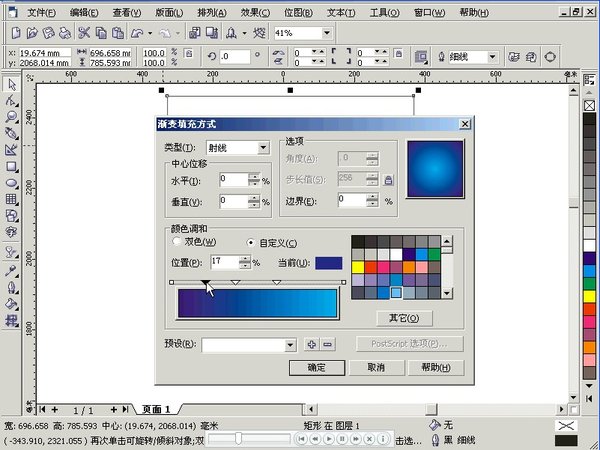600x450 pixels.
Task: Click the 其它 Others color button
Action: click(x=404, y=318)
